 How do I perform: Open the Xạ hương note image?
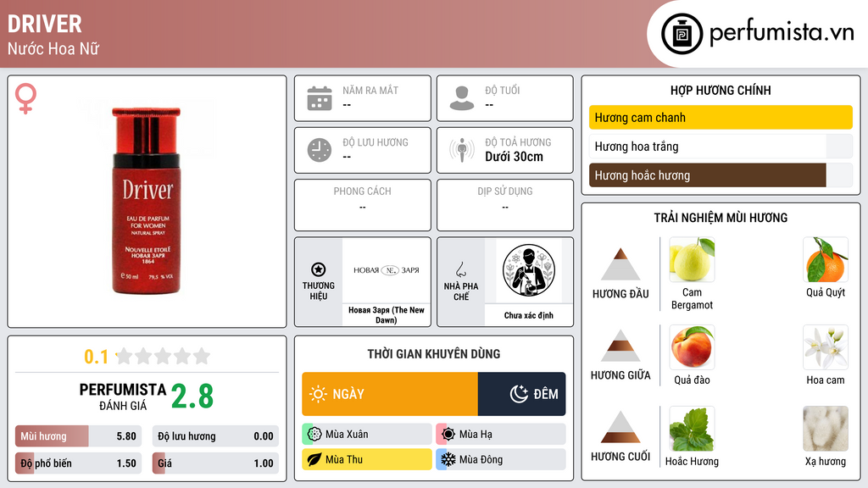826,428
